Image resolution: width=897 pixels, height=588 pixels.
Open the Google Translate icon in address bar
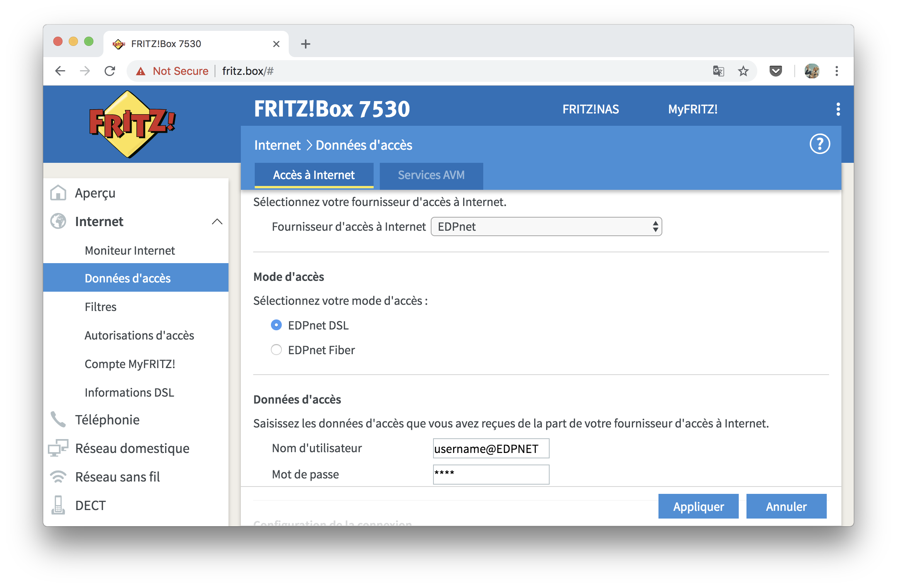(718, 71)
